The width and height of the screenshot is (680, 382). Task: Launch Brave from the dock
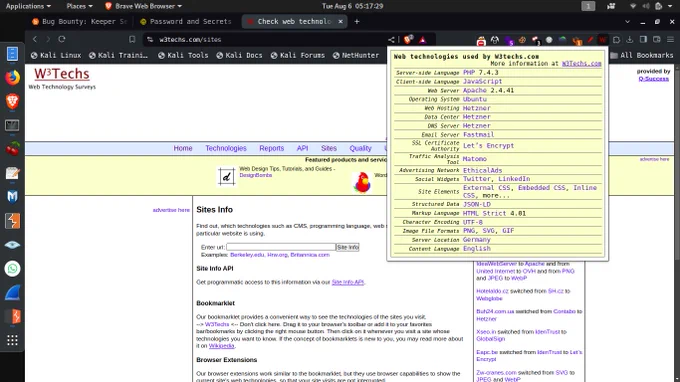pos(12,101)
